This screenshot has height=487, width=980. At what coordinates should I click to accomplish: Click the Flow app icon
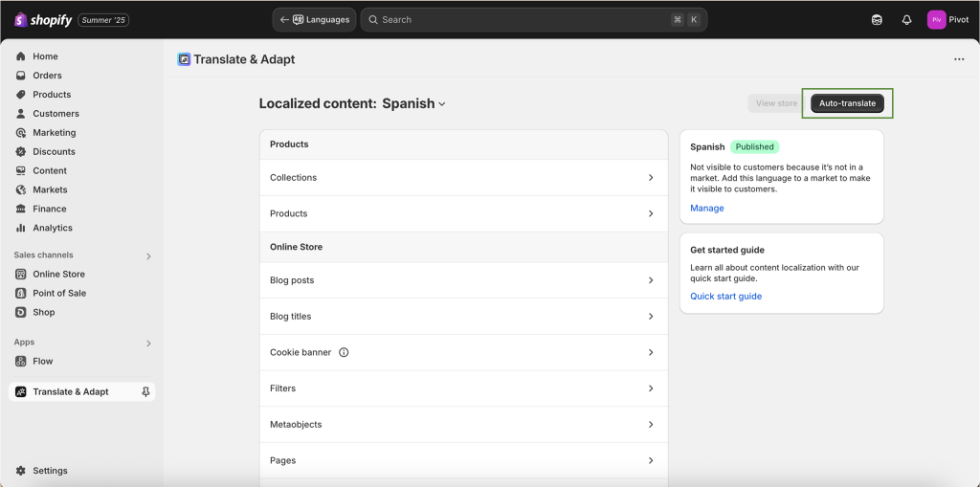(x=21, y=362)
